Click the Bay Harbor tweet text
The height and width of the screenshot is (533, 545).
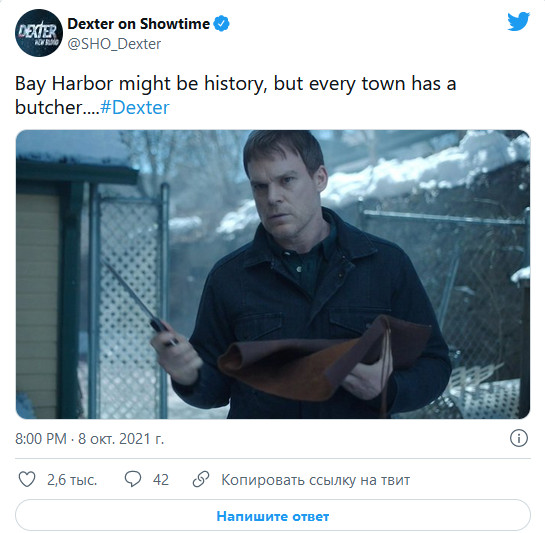coord(235,95)
